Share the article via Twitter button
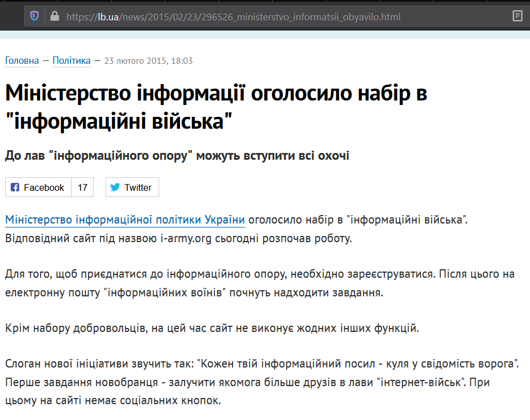 [x=132, y=187]
